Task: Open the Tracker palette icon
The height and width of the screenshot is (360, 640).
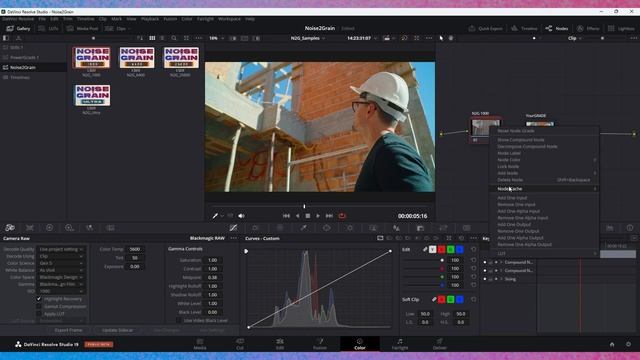Action: click(x=350, y=228)
